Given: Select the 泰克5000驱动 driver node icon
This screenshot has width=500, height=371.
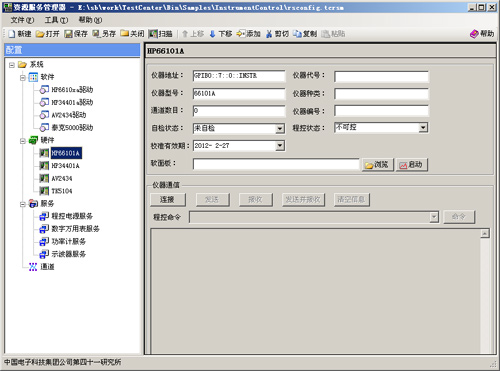Looking at the screenshot, I should click(x=44, y=127).
